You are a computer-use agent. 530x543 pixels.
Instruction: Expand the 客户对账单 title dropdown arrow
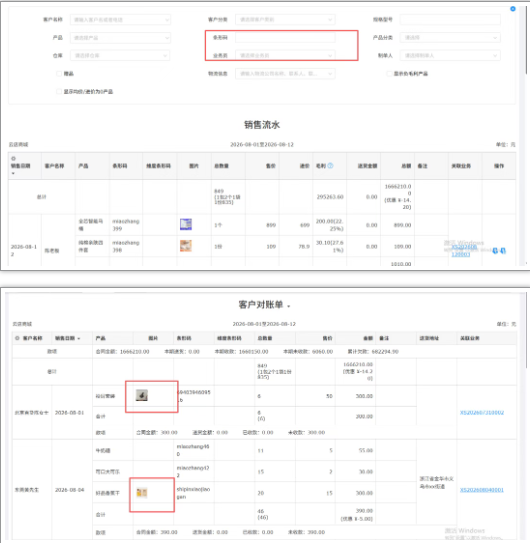click(289, 306)
